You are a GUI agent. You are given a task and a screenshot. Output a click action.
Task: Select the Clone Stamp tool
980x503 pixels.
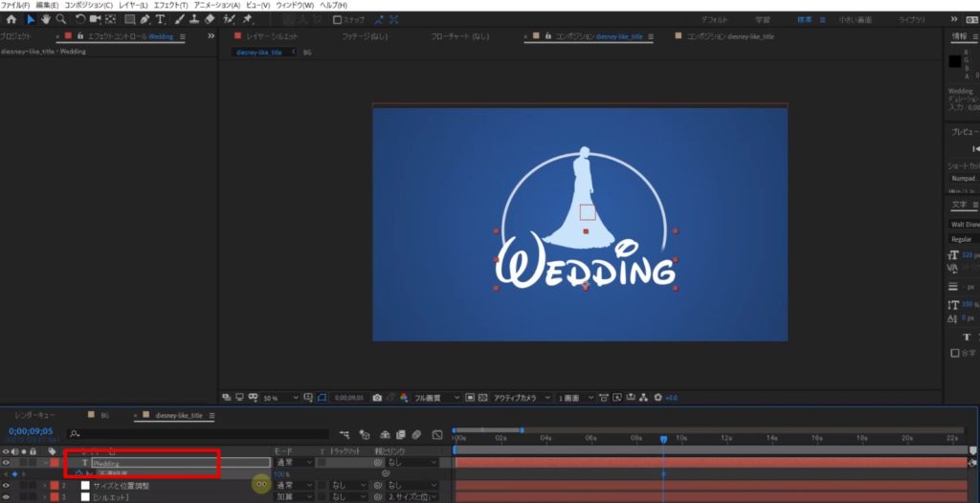194,19
